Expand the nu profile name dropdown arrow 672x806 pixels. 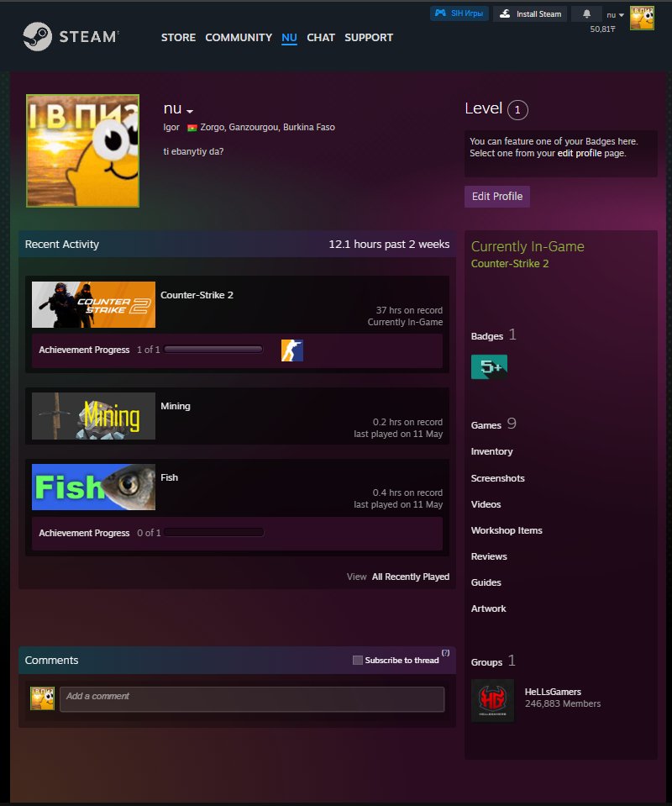pos(190,111)
